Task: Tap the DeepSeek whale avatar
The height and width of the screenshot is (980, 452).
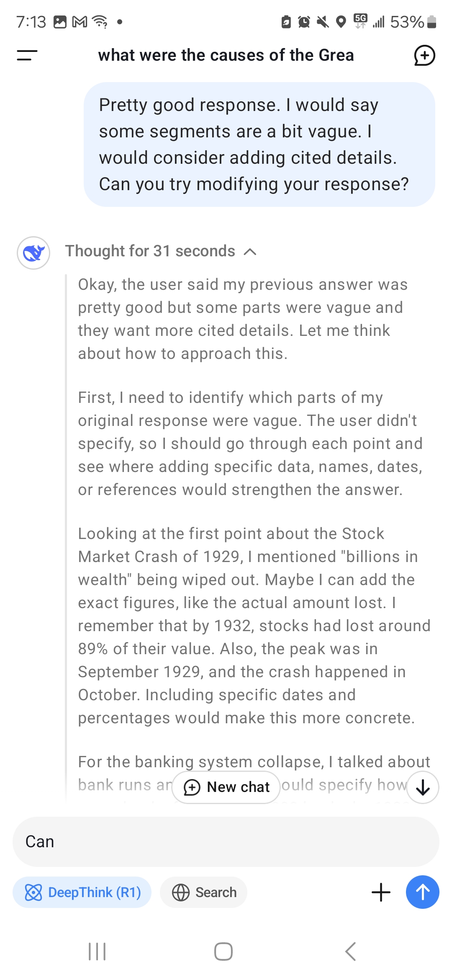Action: pos(33,253)
